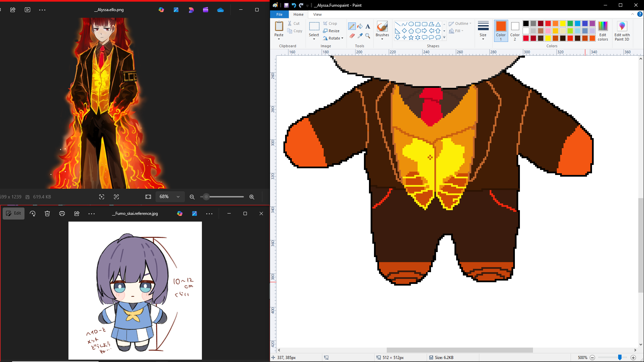
Task: Choose the five-point star shape
Action: click(x=411, y=38)
